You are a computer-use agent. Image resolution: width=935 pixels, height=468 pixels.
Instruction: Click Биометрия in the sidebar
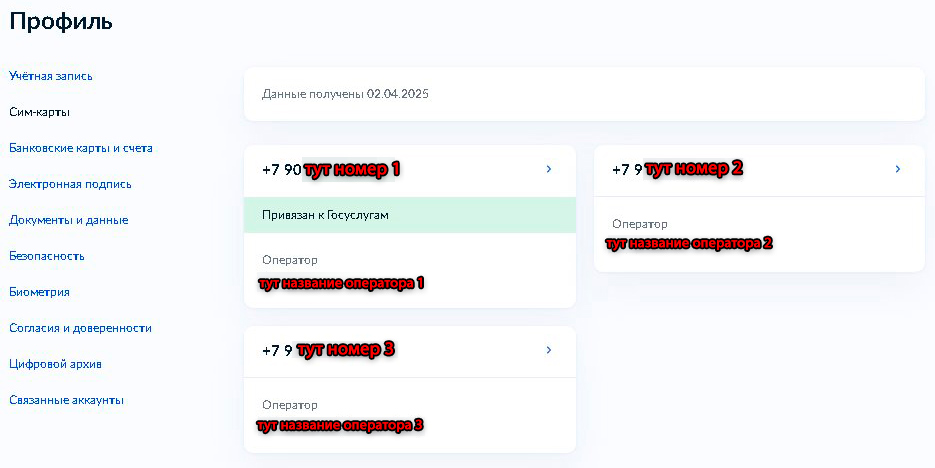(39, 292)
